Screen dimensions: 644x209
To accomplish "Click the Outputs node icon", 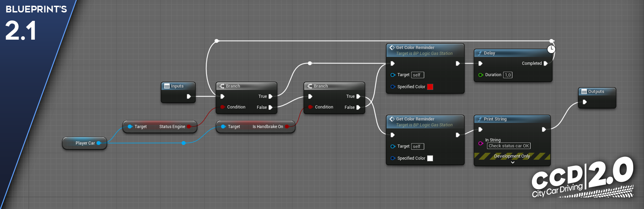I will click(x=584, y=92).
